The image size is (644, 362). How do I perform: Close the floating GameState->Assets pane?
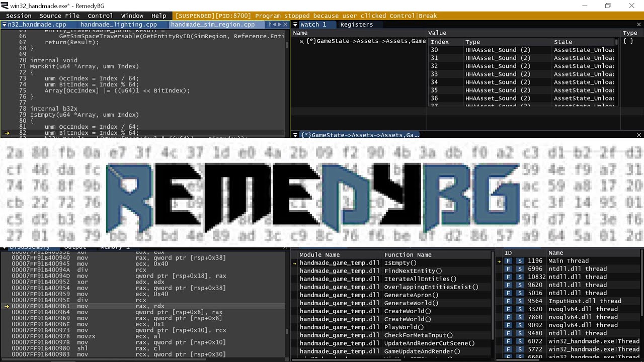tap(639, 135)
